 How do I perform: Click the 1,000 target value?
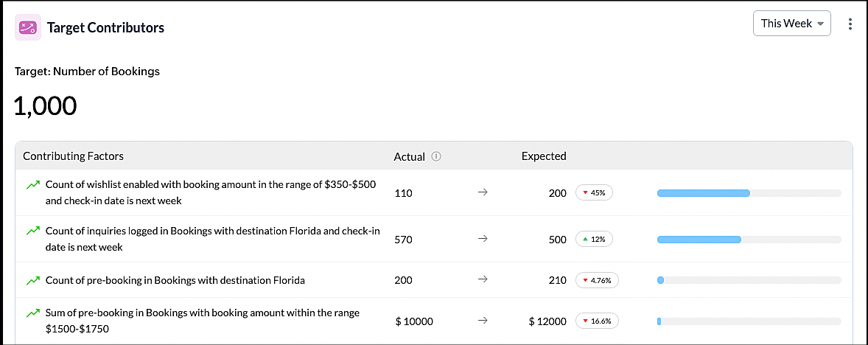45,106
